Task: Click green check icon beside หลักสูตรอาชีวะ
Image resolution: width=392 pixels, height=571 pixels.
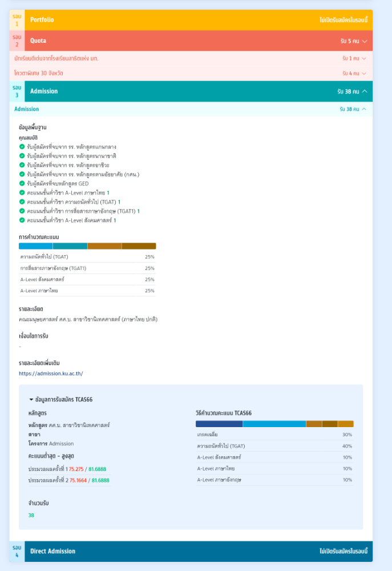Action: click(x=22, y=165)
